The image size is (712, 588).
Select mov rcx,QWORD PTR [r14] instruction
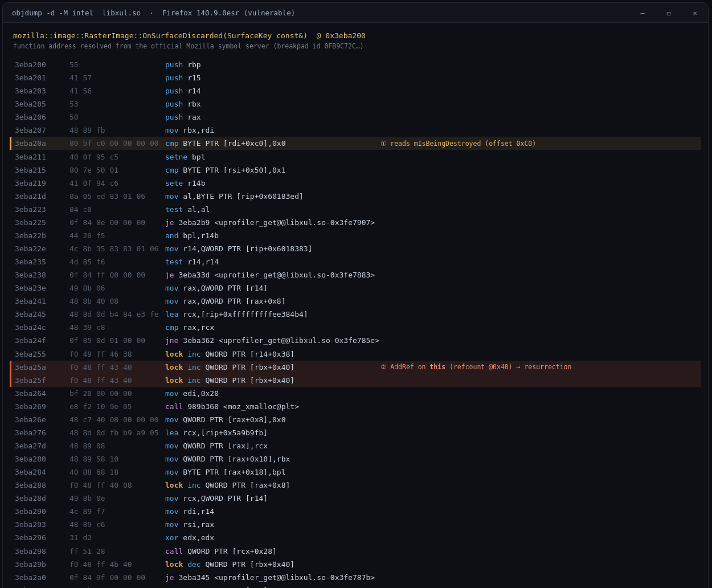[x=216, y=498]
